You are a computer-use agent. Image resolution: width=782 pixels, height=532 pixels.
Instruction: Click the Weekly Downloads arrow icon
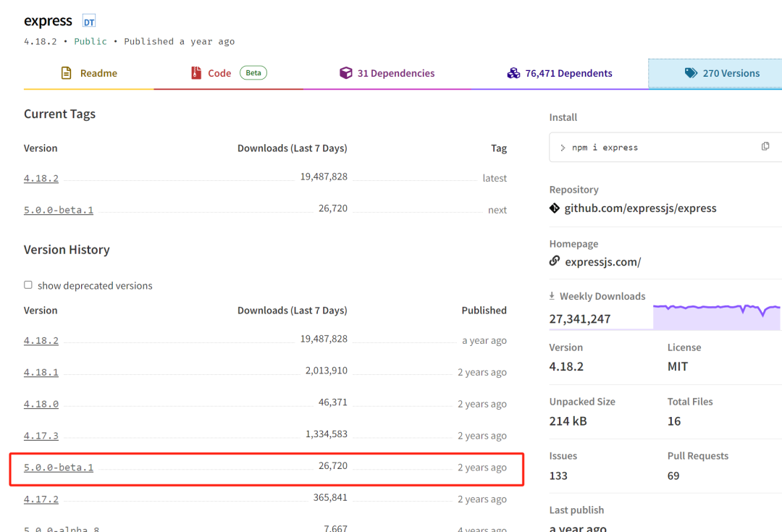[x=552, y=295]
